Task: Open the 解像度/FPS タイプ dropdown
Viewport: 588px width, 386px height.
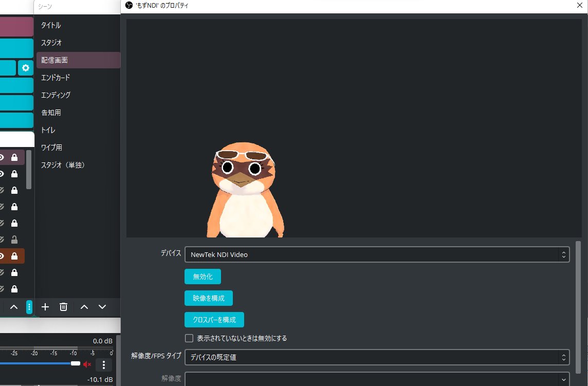Action: pos(377,357)
